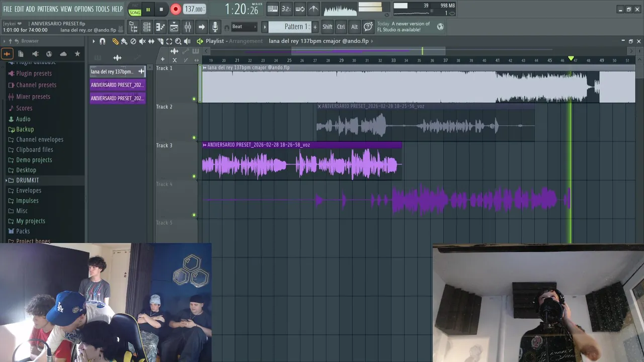Show audio clips waveform icon in picker
Image resolution: width=644 pixels, height=362 pixels.
pyautogui.click(x=117, y=58)
